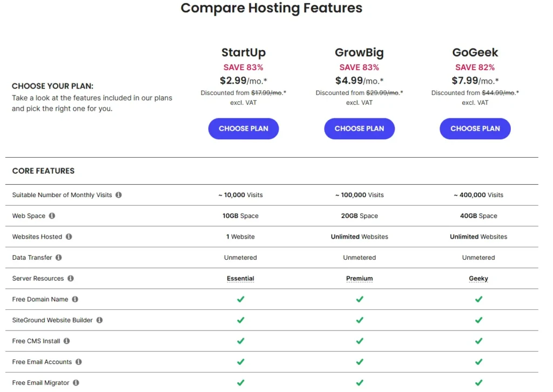The image size is (553, 392).
Task: Click StartUp checkmark for Free CMS Install
Action: pos(240,341)
